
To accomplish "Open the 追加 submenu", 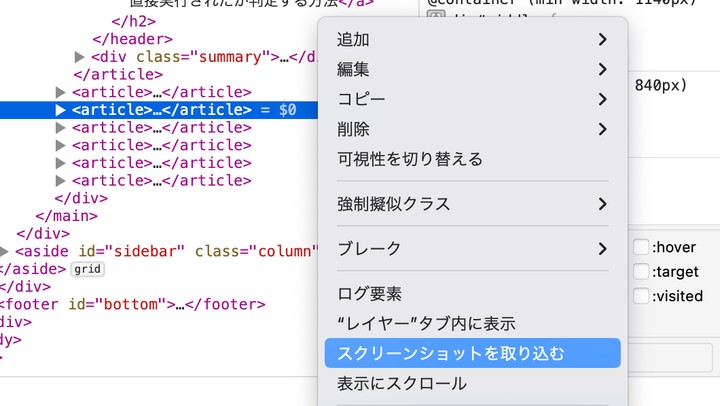I will point(472,39).
